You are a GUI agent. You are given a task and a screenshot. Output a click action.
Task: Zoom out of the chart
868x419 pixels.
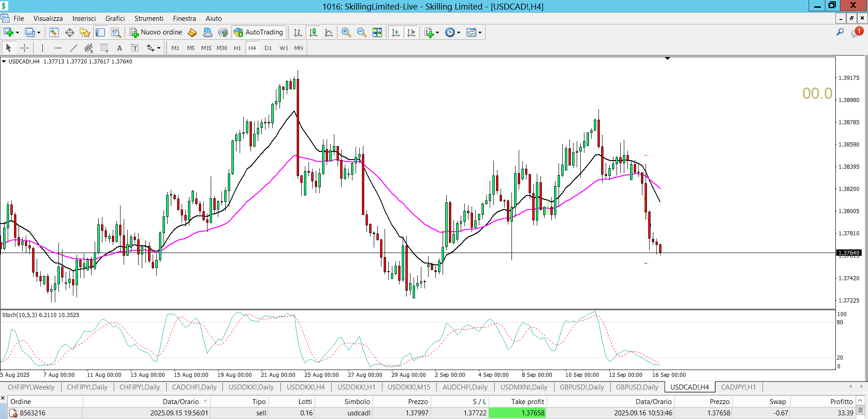click(362, 32)
